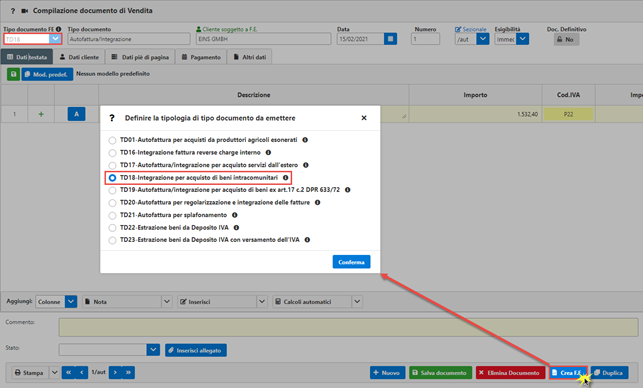Expand Calcoli automatici dropdown
The width and height of the screenshot is (643, 388).
[357, 301]
